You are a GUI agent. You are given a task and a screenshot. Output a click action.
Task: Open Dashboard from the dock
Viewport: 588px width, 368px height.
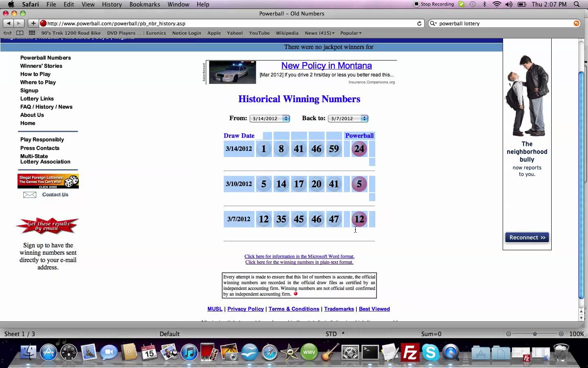pos(68,352)
